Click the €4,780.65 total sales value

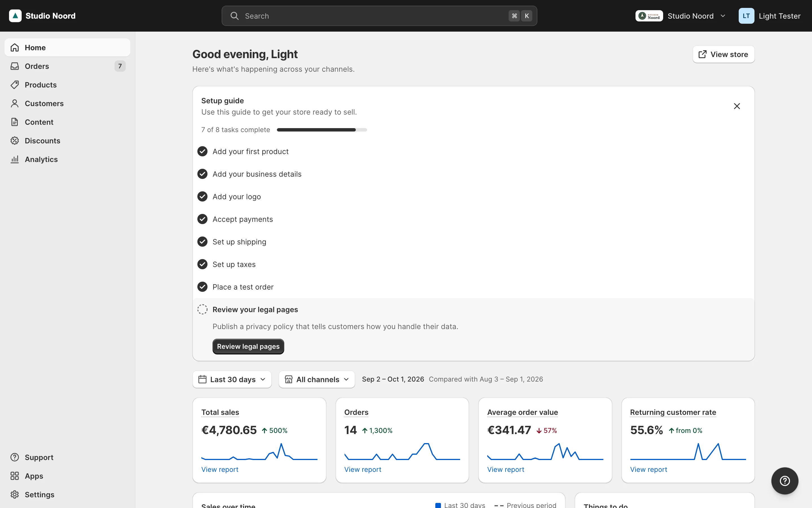click(x=229, y=430)
